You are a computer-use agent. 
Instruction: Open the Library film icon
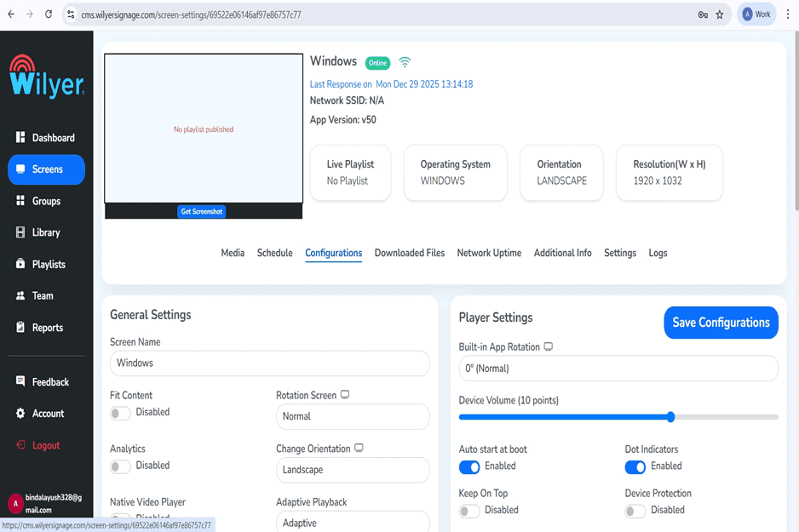click(20, 232)
